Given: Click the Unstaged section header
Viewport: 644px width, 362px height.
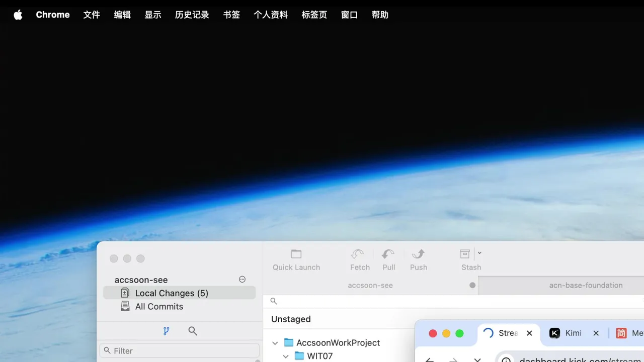Looking at the screenshot, I should (x=291, y=319).
